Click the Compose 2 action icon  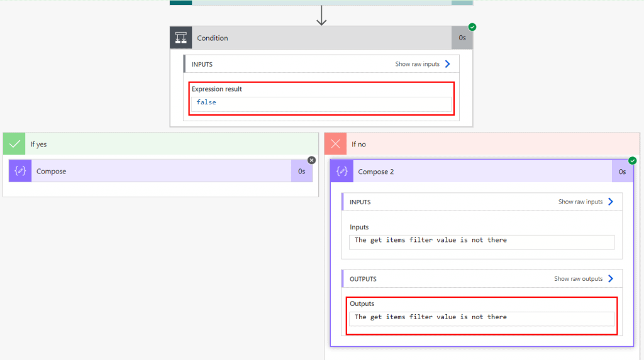341,171
